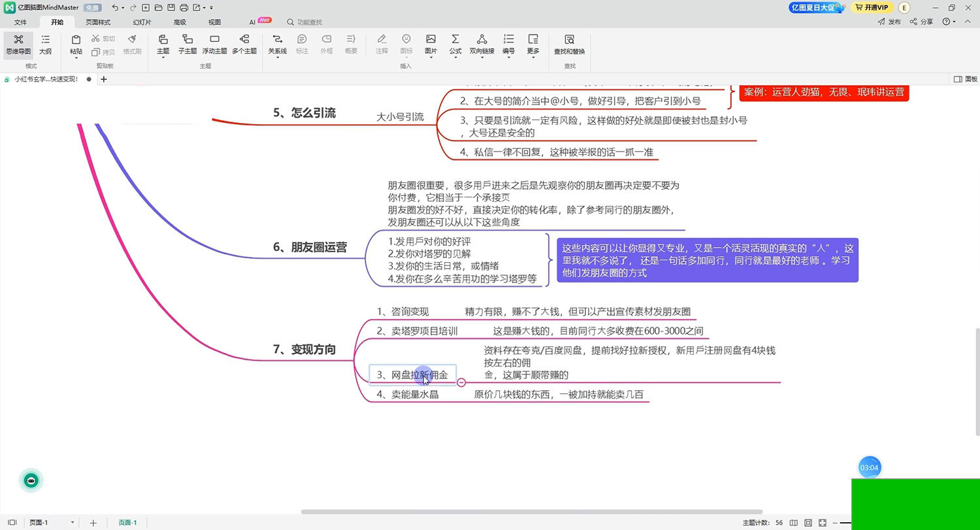Add a subtopic with 子主题 icon
Screen dimensions: 980x530
(188, 44)
